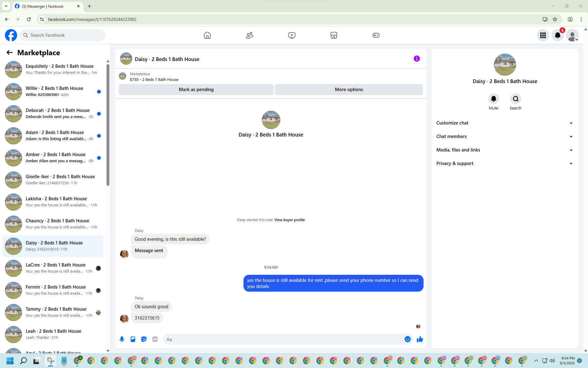Open the Friends icon in top navigation

(x=250, y=35)
